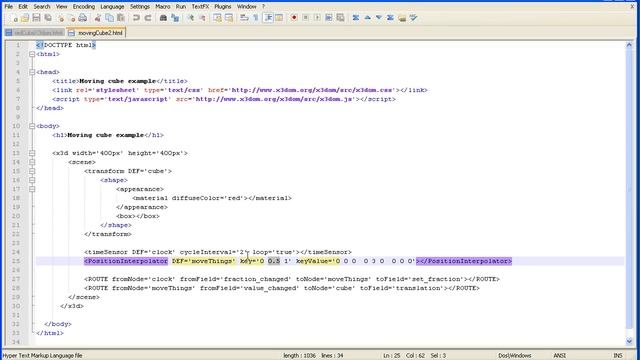Click the Close All files icon
Screen dimensions: 640x360
(x=71, y=18)
